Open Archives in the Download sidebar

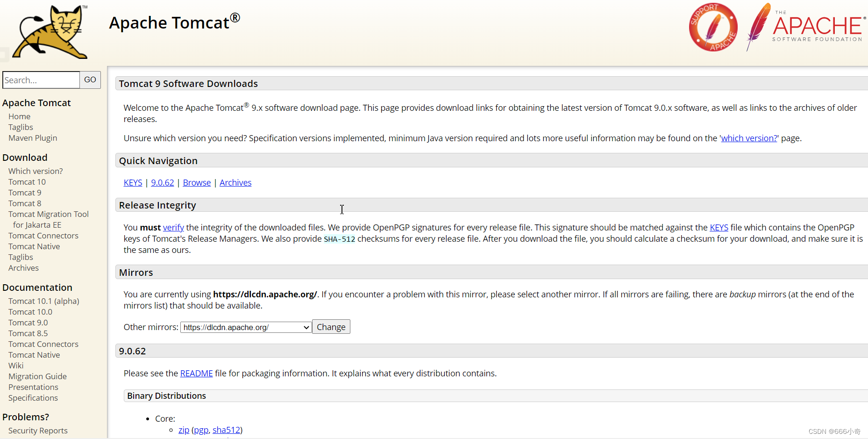click(x=23, y=268)
